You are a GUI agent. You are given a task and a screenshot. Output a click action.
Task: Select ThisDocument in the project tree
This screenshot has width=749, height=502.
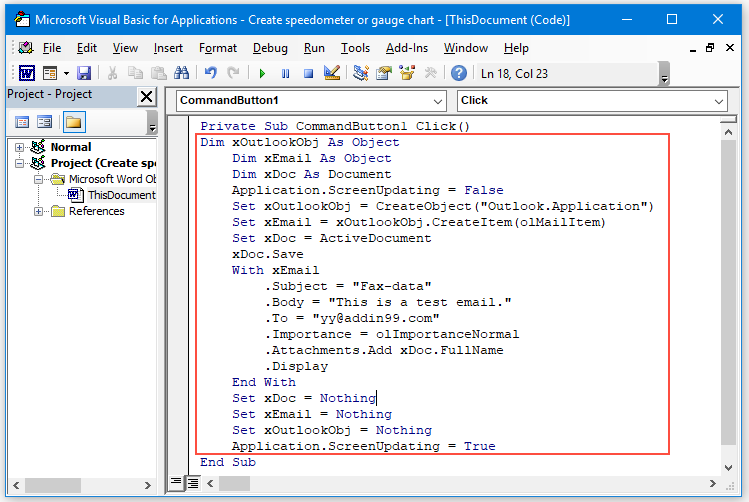(120, 195)
